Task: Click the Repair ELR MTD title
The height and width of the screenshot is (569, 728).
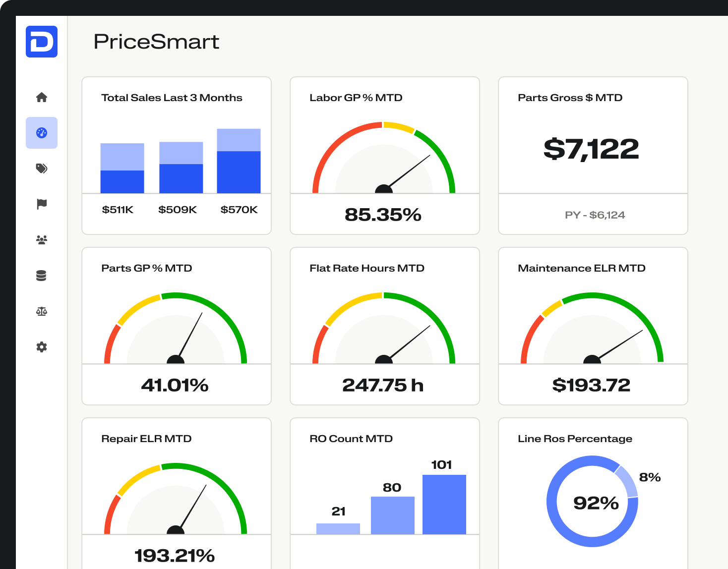Action: click(146, 439)
